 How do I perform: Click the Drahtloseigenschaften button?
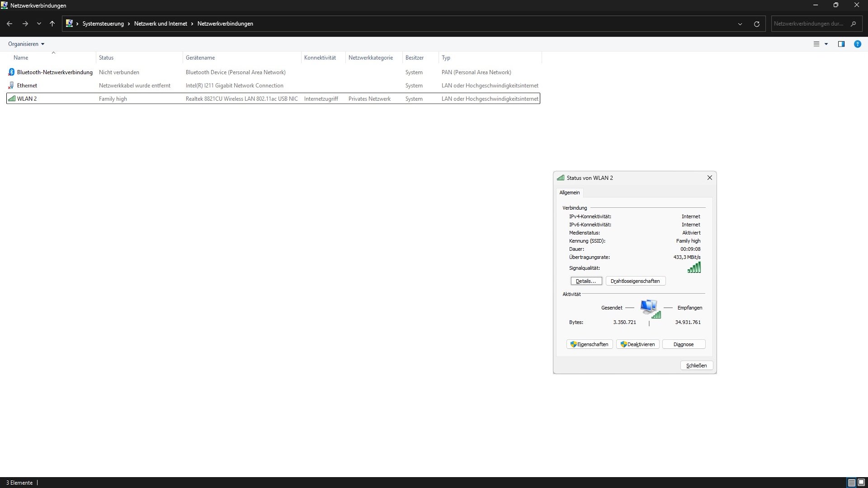pos(635,281)
